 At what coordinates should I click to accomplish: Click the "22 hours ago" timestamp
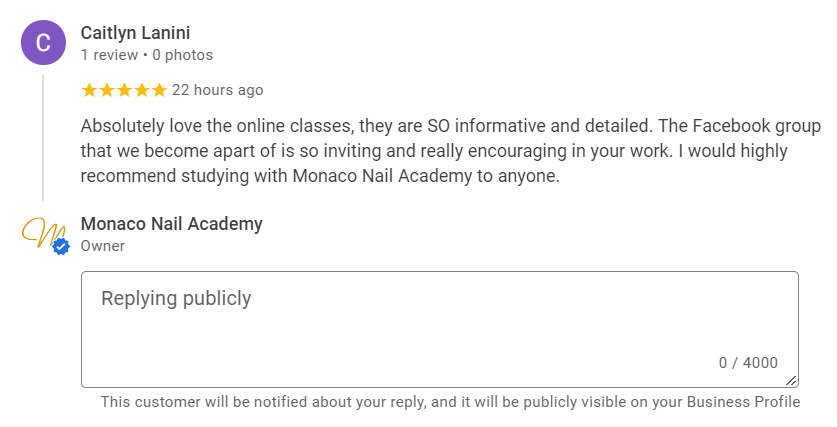tap(217, 90)
